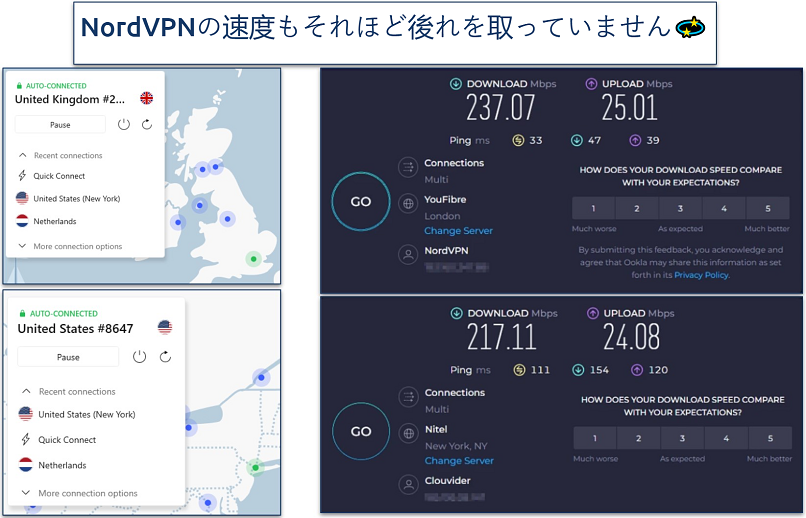
Task: Click the Connections icon in the YouFibre test
Action: click(x=408, y=167)
